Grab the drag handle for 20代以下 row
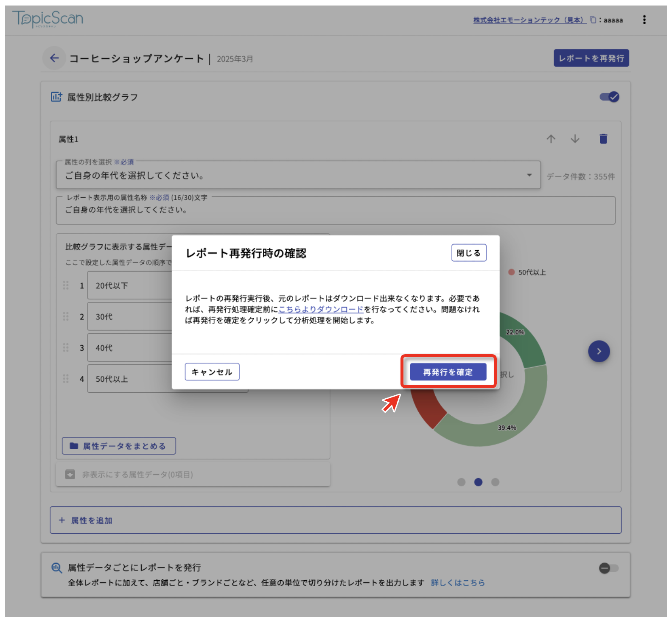Image resolution: width=672 pixels, height=621 pixels. pyautogui.click(x=66, y=285)
